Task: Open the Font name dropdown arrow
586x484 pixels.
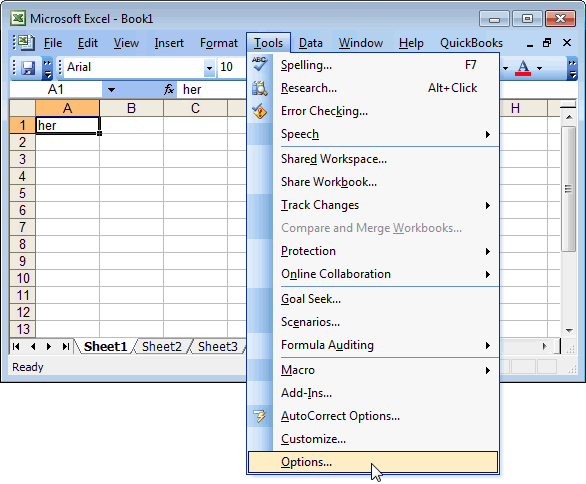Action: [209, 68]
